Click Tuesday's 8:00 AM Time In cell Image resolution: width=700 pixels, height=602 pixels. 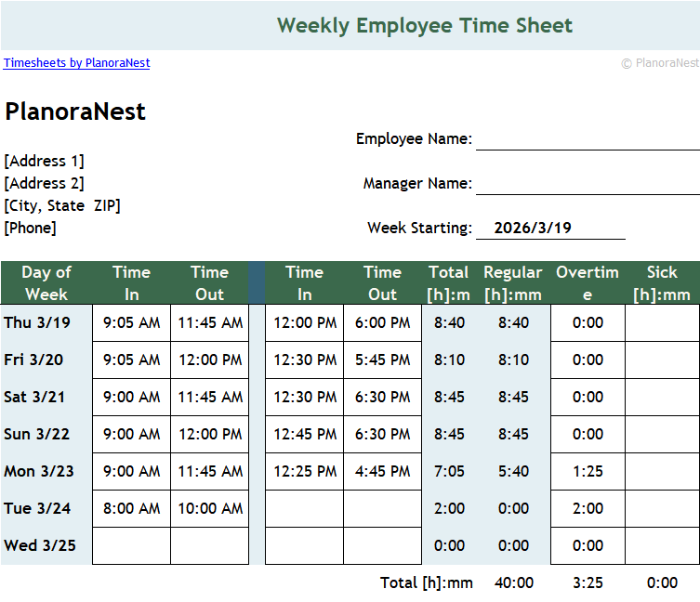tap(132, 508)
